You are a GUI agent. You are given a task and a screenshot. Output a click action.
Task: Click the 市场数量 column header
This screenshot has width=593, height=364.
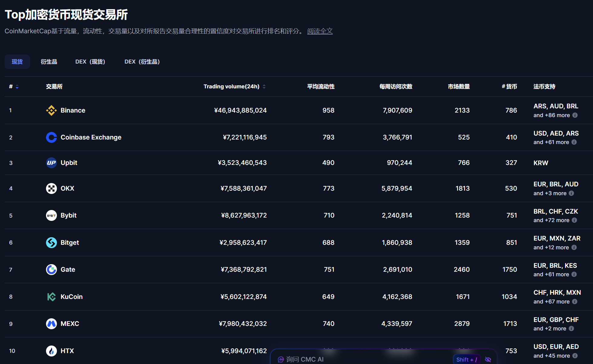click(x=459, y=87)
